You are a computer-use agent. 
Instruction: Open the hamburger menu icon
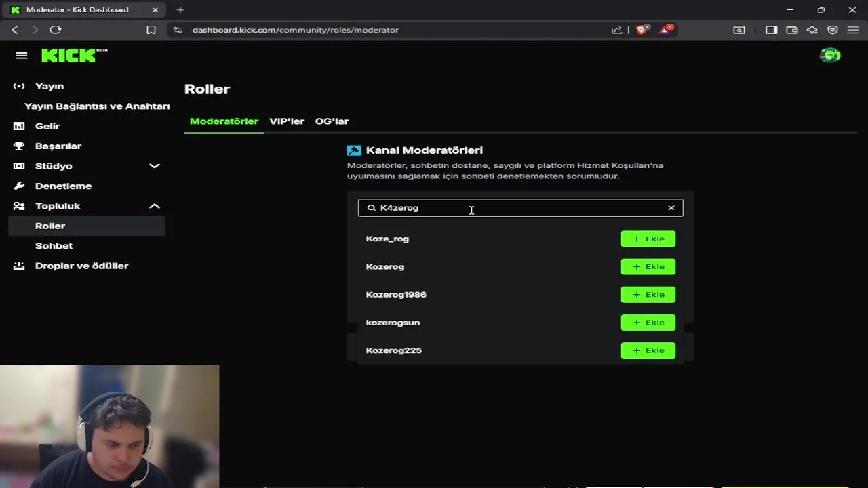[x=22, y=56]
